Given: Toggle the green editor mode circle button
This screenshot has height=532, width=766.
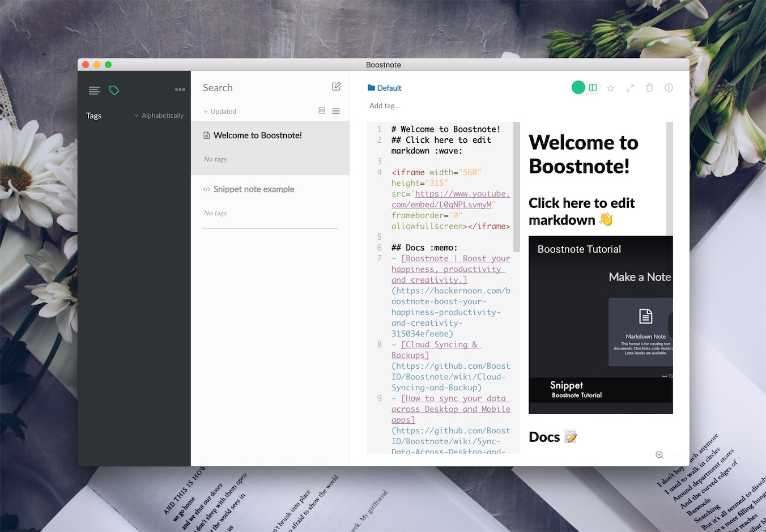Looking at the screenshot, I should coord(578,87).
